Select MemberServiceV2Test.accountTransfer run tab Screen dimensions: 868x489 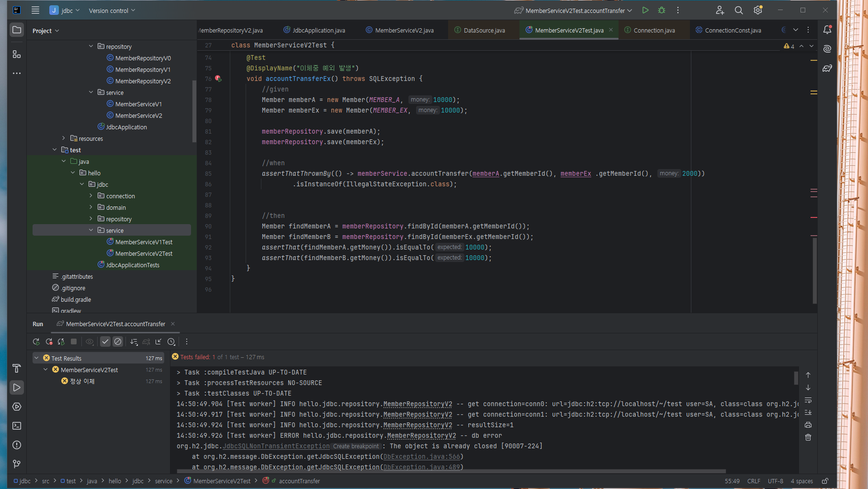click(x=115, y=324)
